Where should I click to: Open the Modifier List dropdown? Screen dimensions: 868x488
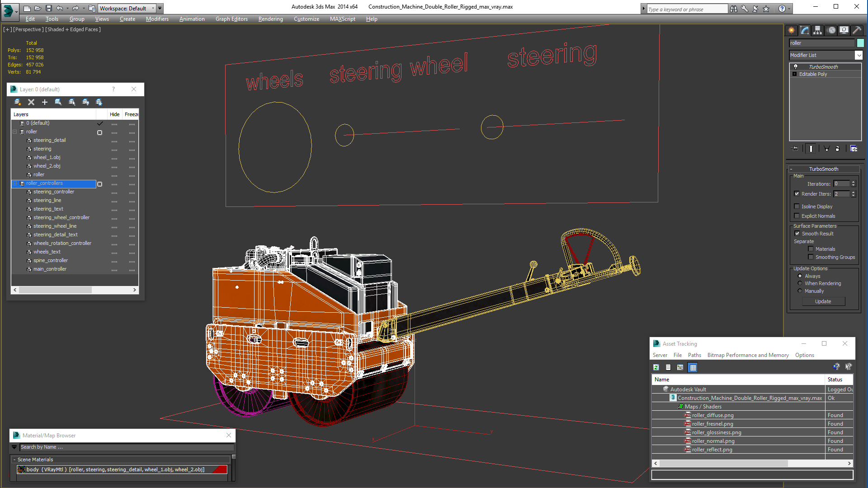point(859,55)
